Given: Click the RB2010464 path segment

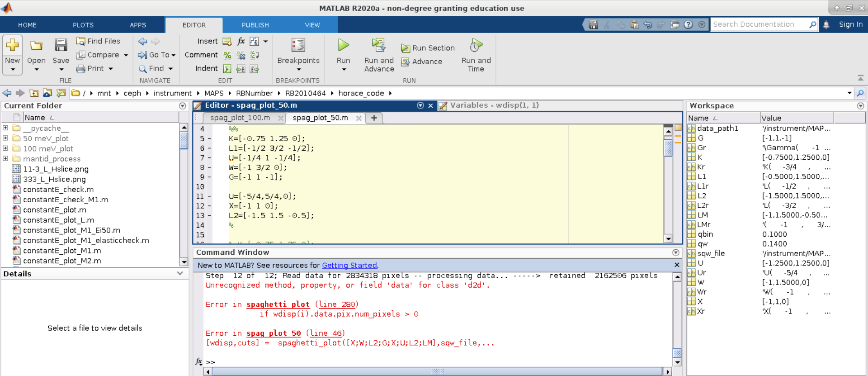Looking at the screenshot, I should tap(305, 93).
